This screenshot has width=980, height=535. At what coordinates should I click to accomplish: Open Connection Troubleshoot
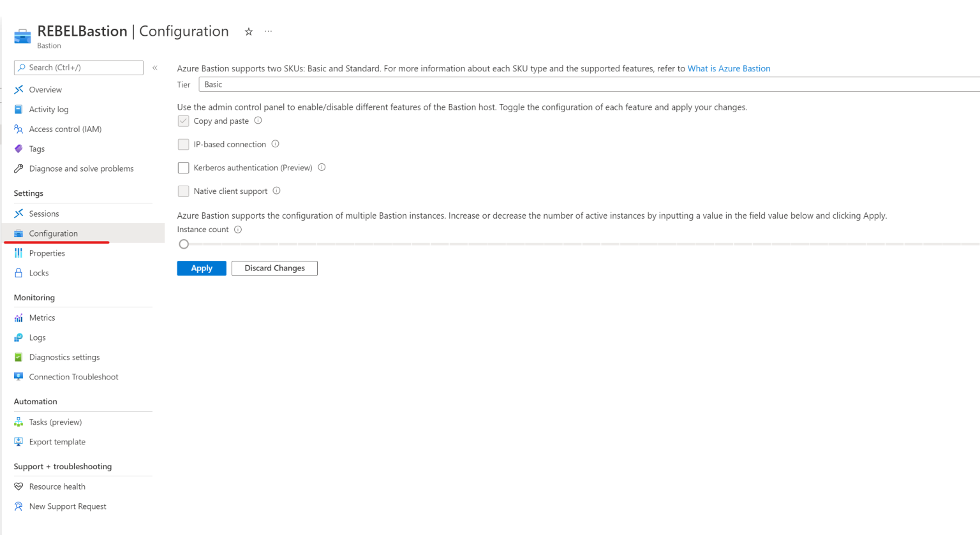[x=74, y=376]
